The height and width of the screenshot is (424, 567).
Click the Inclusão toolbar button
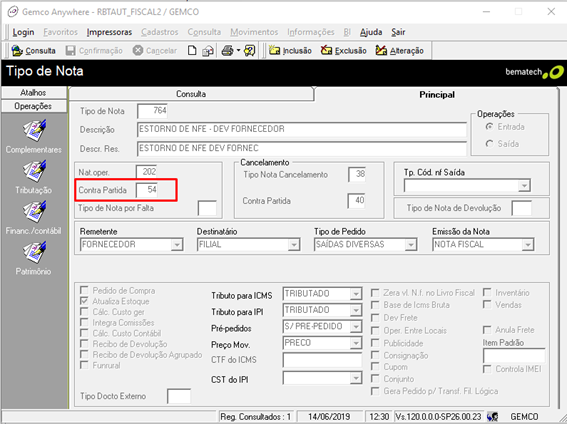pyautogui.click(x=290, y=51)
